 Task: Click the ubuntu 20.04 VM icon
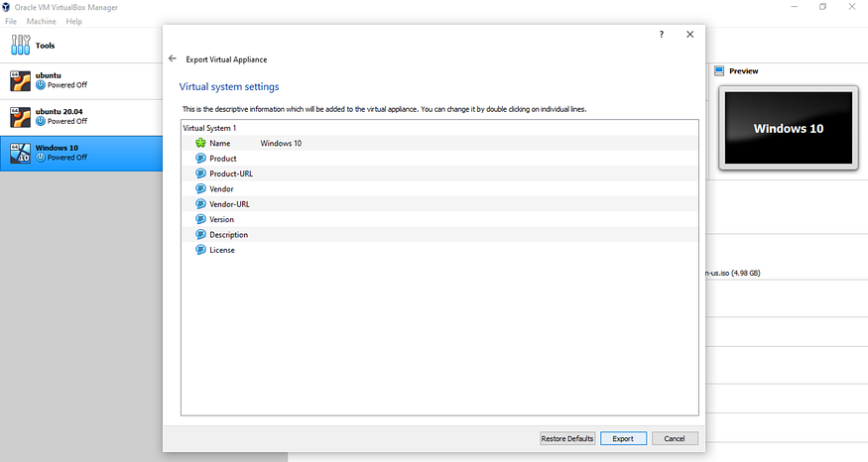(20, 117)
